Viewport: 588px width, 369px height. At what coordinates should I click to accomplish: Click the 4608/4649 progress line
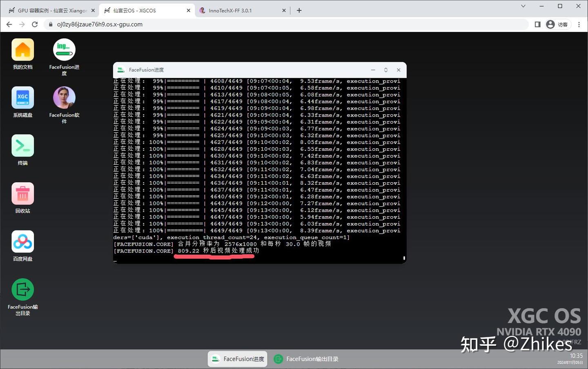click(257, 81)
